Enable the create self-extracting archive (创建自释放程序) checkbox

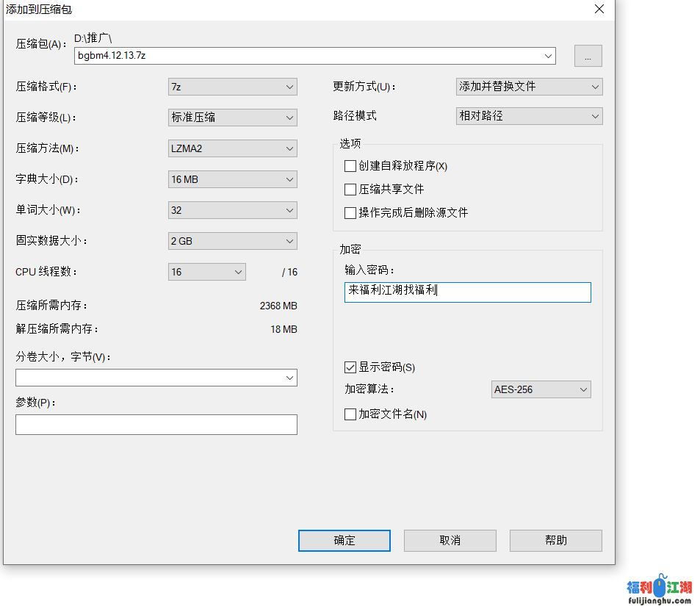click(x=350, y=166)
